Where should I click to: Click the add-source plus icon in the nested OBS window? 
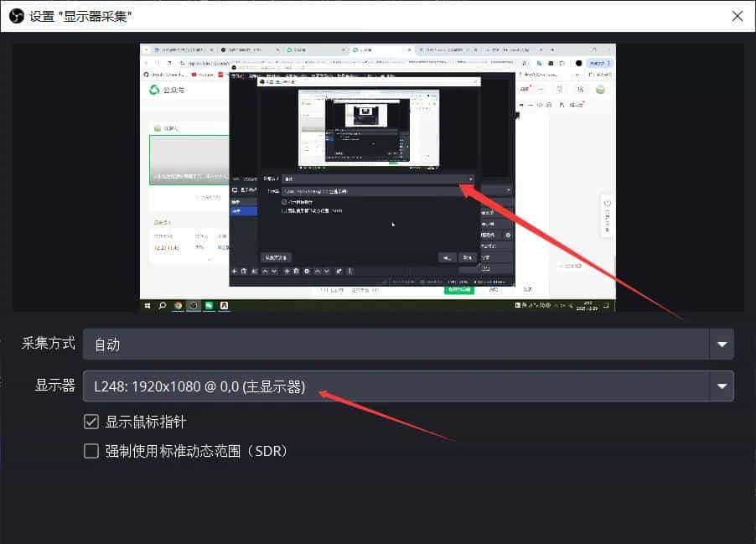coord(287,272)
